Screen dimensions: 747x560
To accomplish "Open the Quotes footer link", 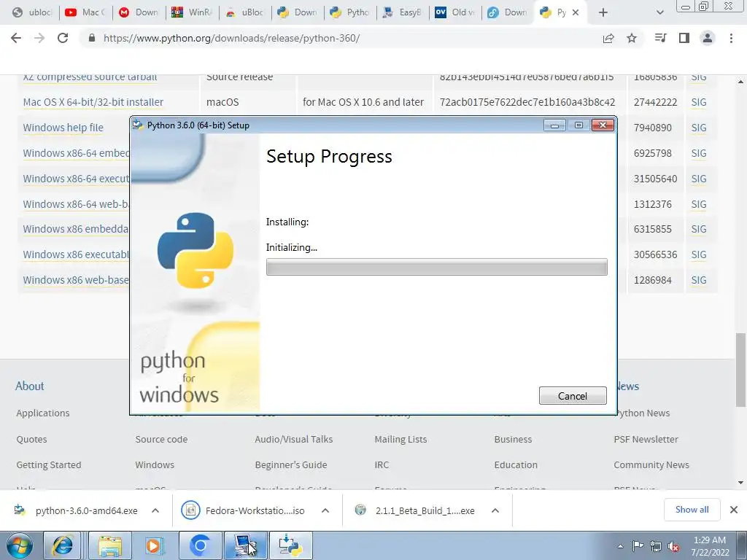I will (x=31, y=440).
